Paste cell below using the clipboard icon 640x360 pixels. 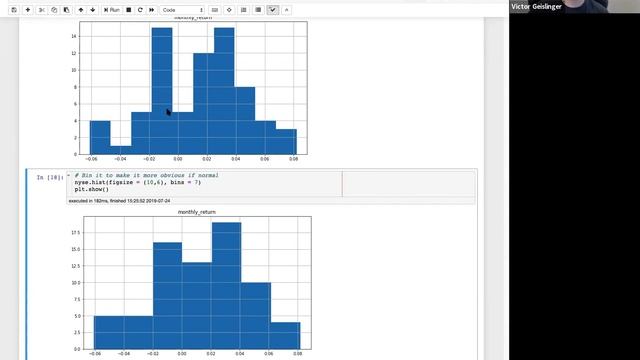67,10
